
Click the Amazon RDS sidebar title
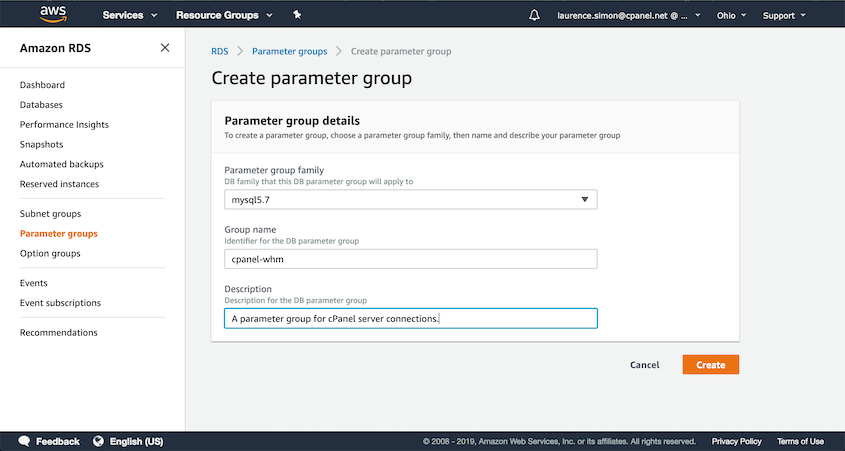pos(56,48)
